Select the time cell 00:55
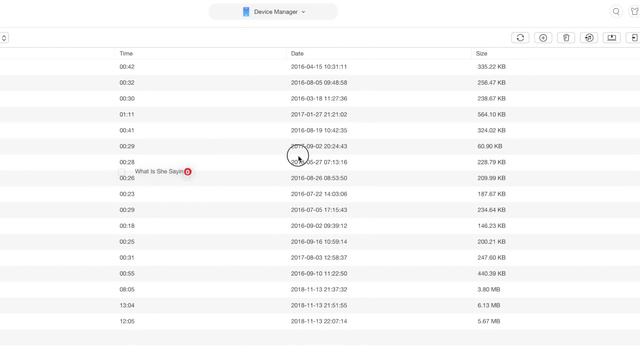This screenshot has height=360, width=640. click(x=127, y=273)
